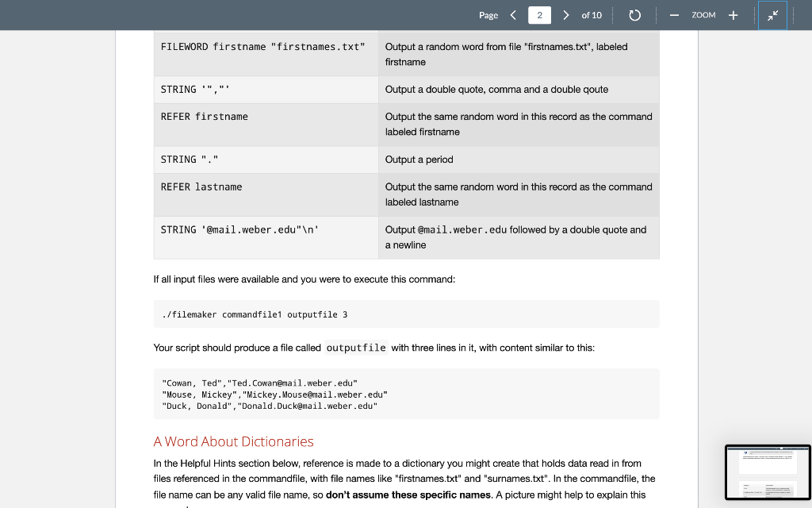Select the './filemaker commandfile1 outputfile 3' code block
The height and width of the screenshot is (508, 812).
pyautogui.click(x=406, y=314)
